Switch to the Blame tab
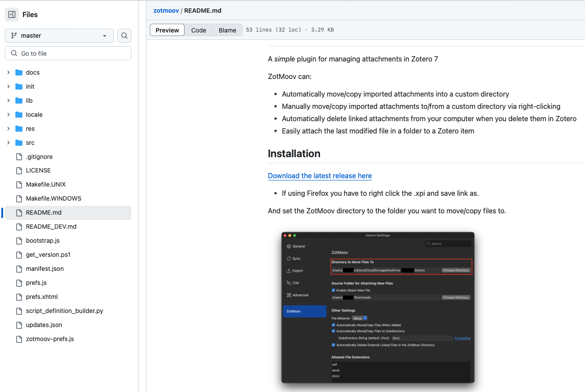Viewport: 585px width, 392px height. 227,30
